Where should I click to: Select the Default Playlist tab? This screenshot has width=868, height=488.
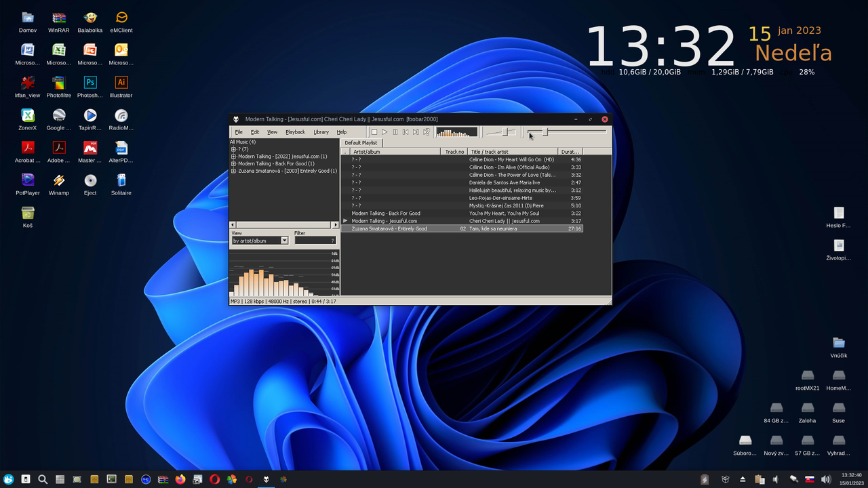tap(361, 143)
